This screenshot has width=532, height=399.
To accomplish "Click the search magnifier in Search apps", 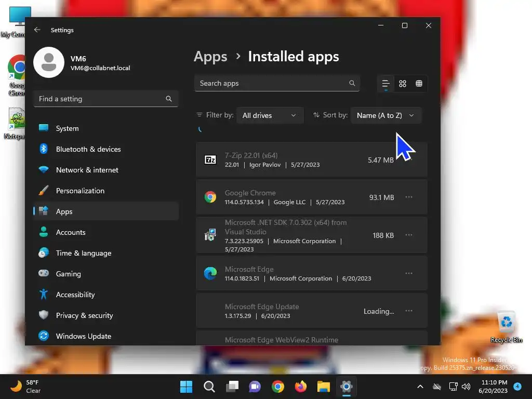I will [x=352, y=83].
